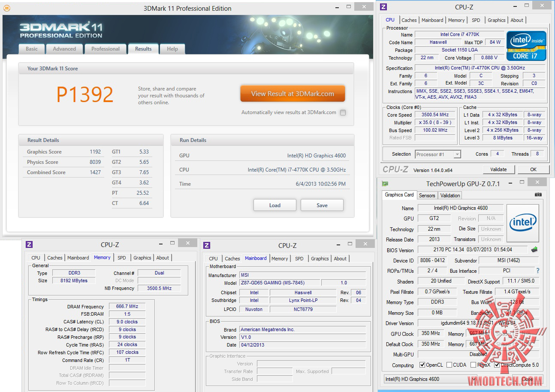Click the GPU-Z Subvendor value MSI (1462)
This screenshot has height=392, width=555.
(509, 260)
